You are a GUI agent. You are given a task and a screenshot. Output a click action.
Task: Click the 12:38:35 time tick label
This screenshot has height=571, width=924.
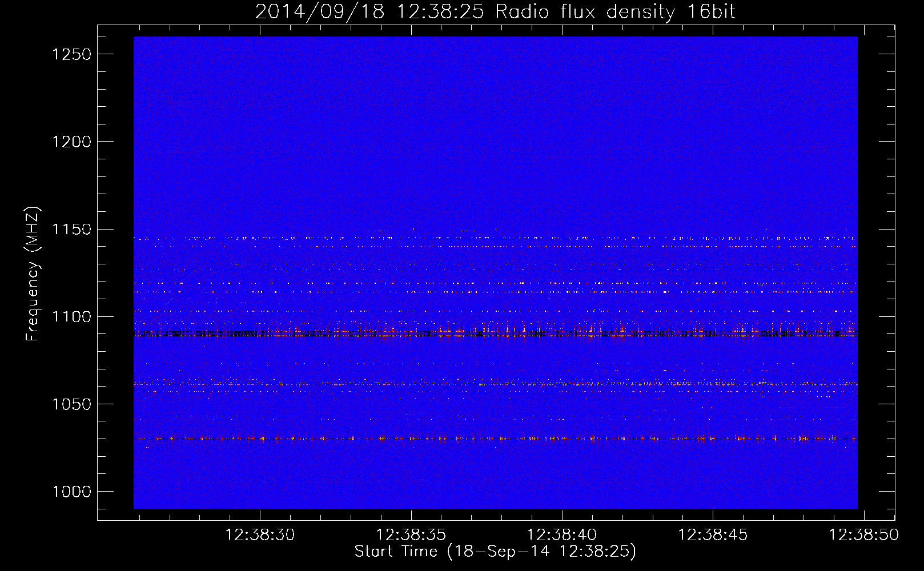pyautogui.click(x=411, y=535)
